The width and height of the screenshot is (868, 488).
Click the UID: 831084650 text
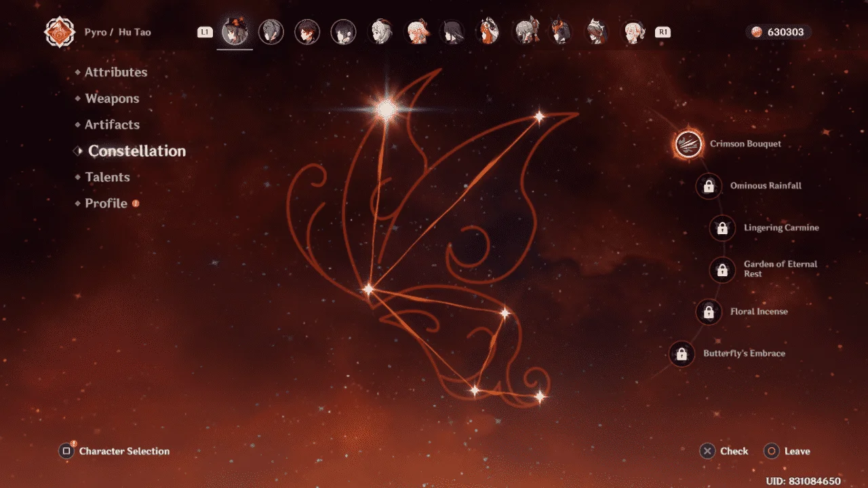(x=804, y=481)
